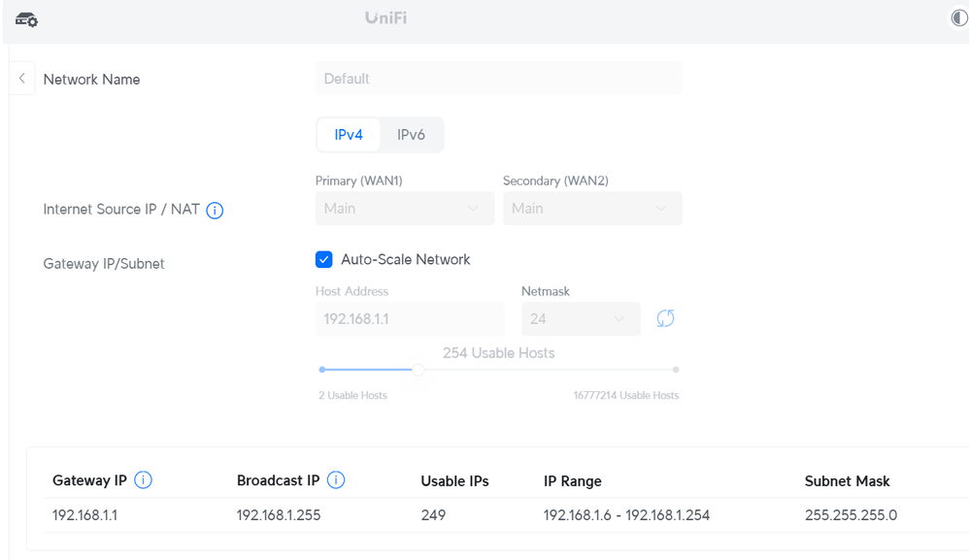Open info tooltip for Internet Source IP / NAT
Image resolution: width=969 pixels, height=560 pixels.
pyautogui.click(x=215, y=210)
